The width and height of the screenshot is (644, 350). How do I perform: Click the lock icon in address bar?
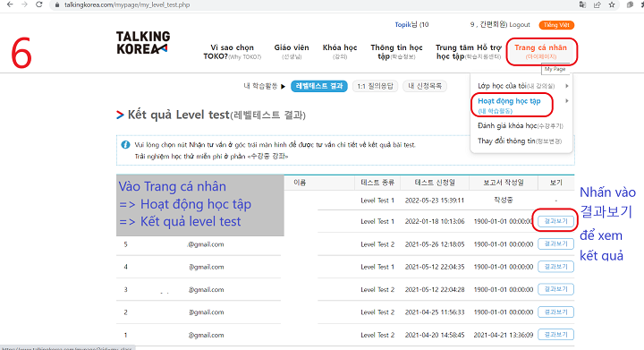pos(57,5)
